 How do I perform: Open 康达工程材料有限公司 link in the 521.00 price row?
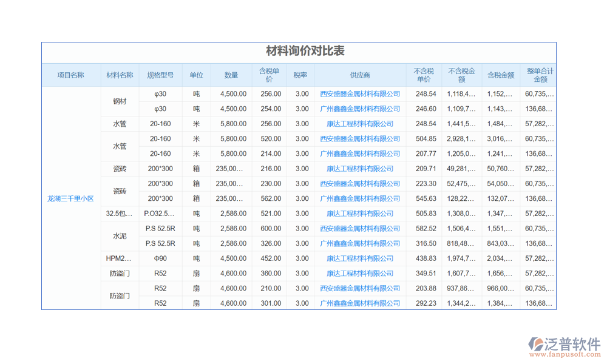tap(360, 214)
